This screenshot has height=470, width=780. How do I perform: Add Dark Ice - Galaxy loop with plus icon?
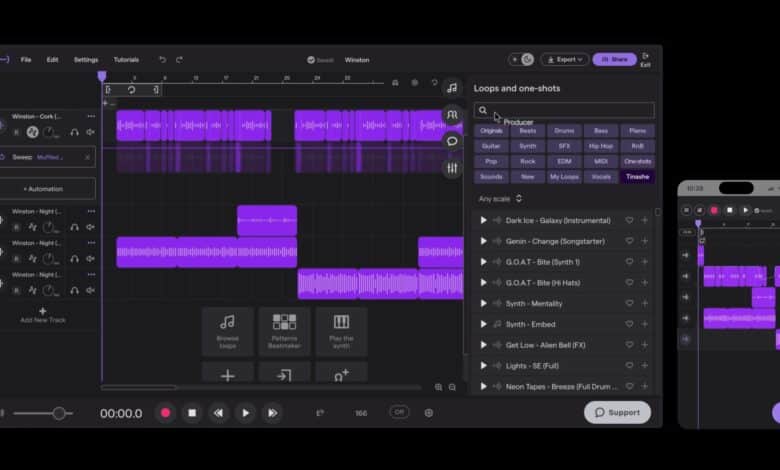645,220
